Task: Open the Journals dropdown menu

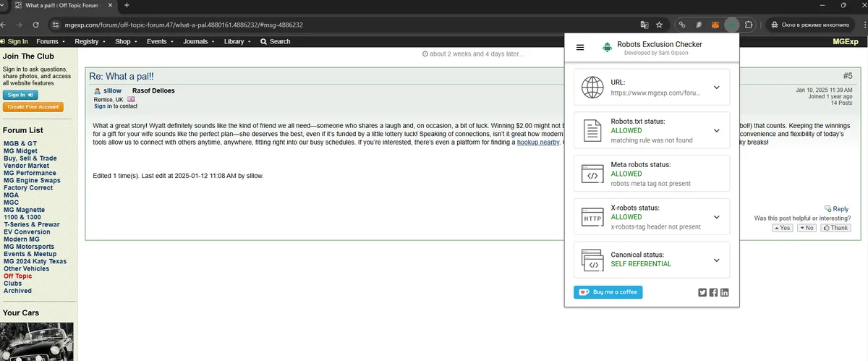Action: (x=199, y=41)
